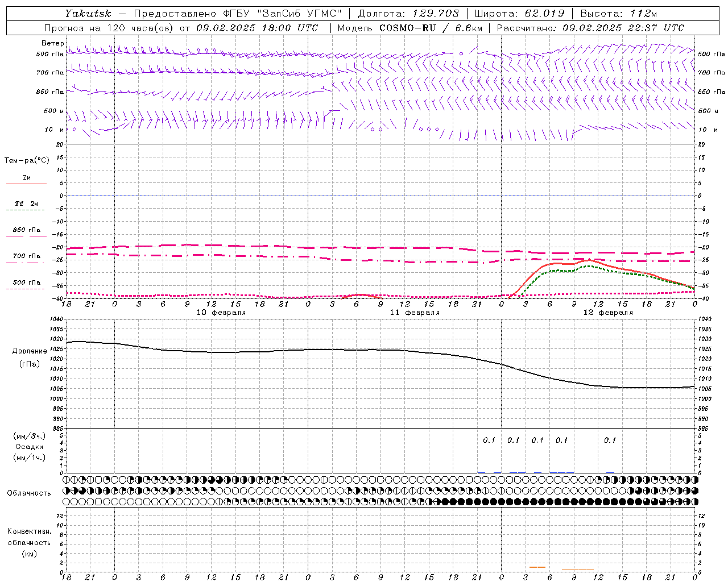The image size is (728, 582).
Task: Click the (км) unit under convective cloudiness
Action: pos(30,554)
